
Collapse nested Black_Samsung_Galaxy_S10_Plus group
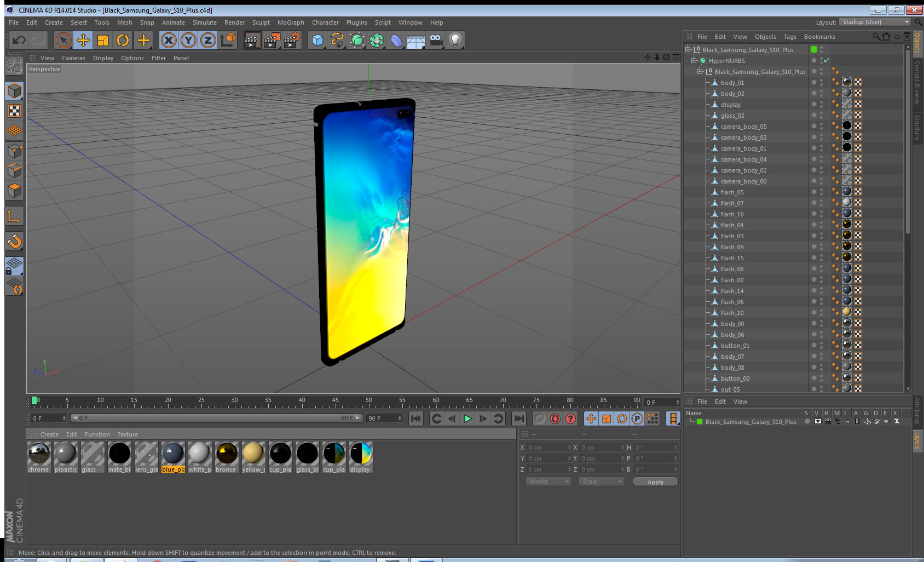(x=700, y=72)
